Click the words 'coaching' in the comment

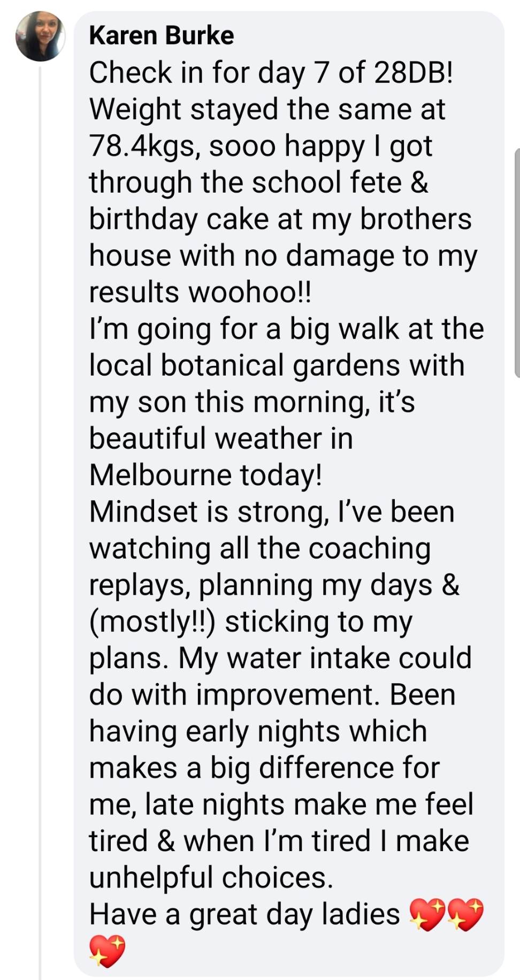(369, 548)
